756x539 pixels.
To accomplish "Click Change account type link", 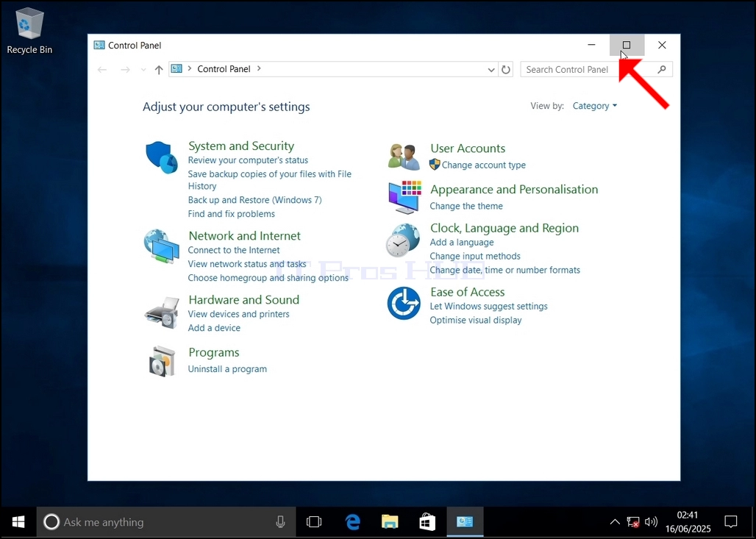I will tap(484, 165).
